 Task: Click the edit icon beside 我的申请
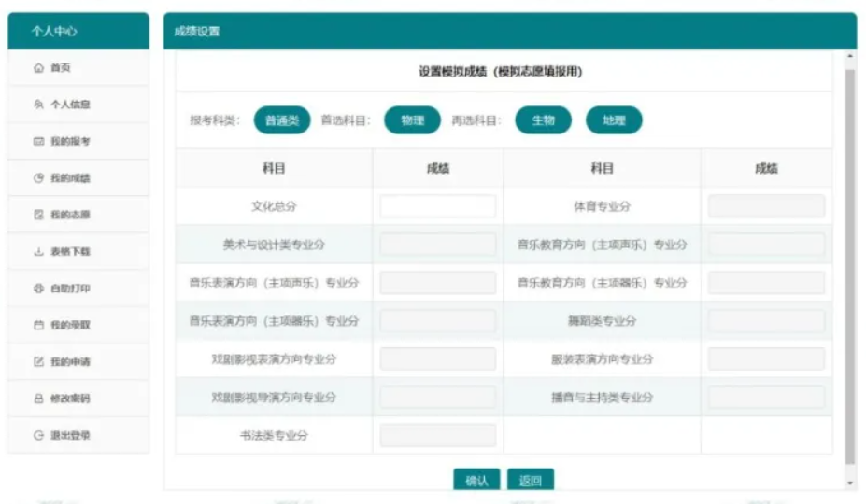[38, 361]
